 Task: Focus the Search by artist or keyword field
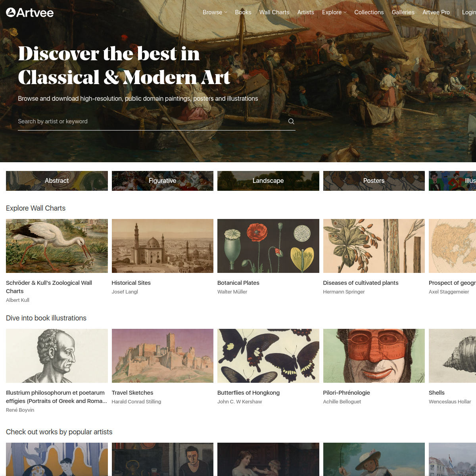[151, 121]
